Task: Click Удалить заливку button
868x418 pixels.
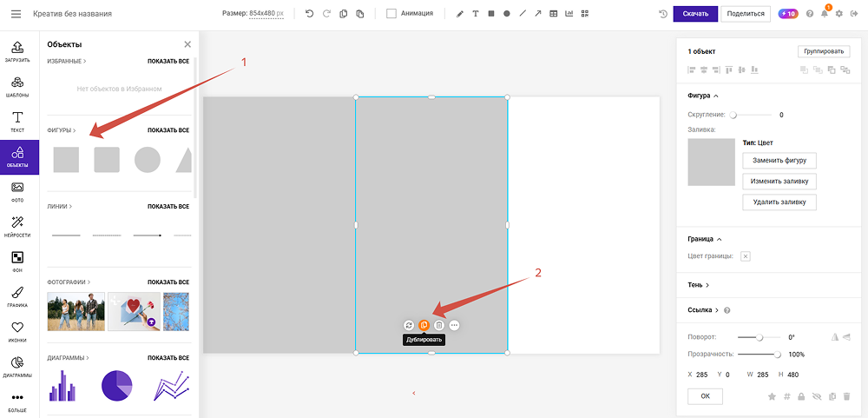Action: [x=779, y=202]
